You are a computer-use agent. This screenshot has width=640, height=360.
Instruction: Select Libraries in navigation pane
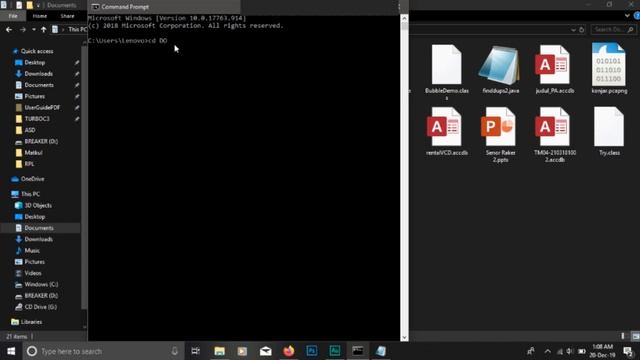pyautogui.click(x=31, y=322)
